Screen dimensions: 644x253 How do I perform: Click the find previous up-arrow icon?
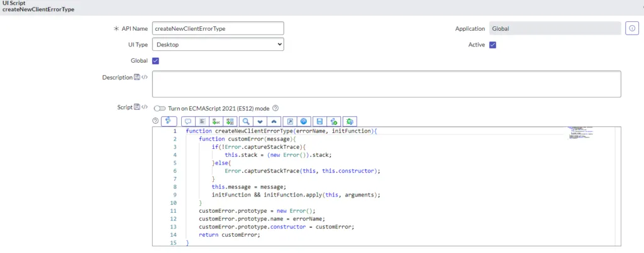274,121
